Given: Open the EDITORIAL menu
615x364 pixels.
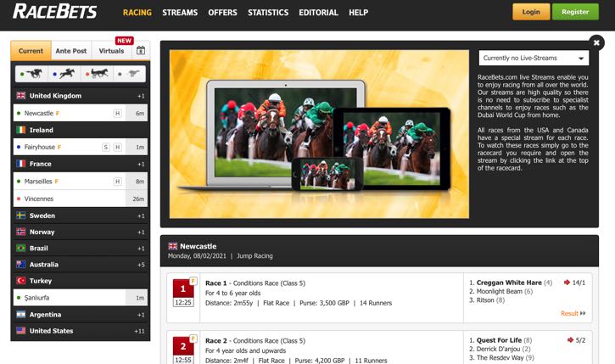Looking at the screenshot, I should pyautogui.click(x=318, y=13).
